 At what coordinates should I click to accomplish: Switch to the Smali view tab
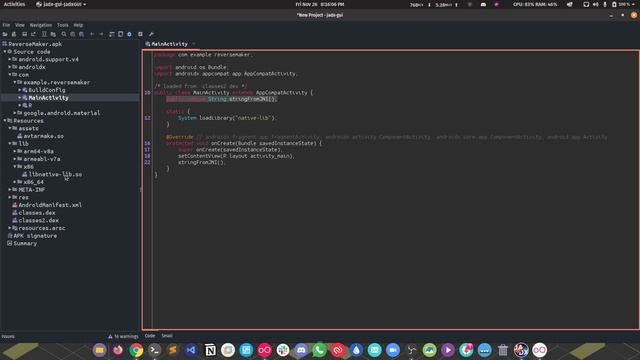tap(167, 336)
